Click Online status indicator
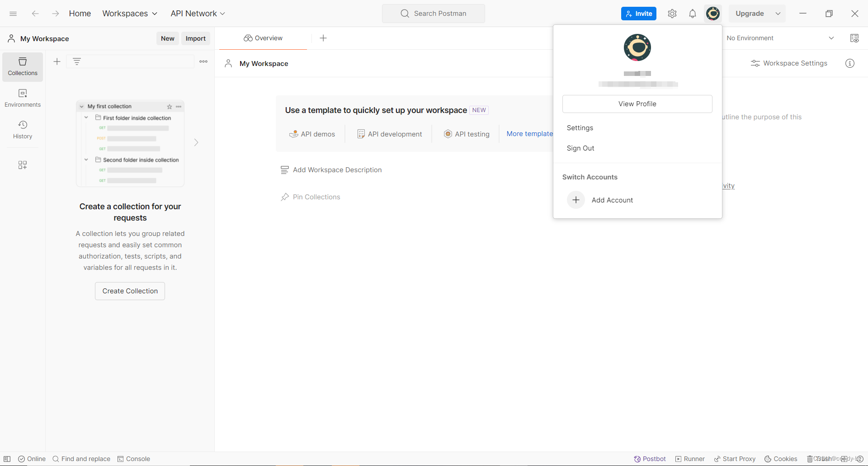Viewport: 868px width, 466px height. [x=32, y=459]
